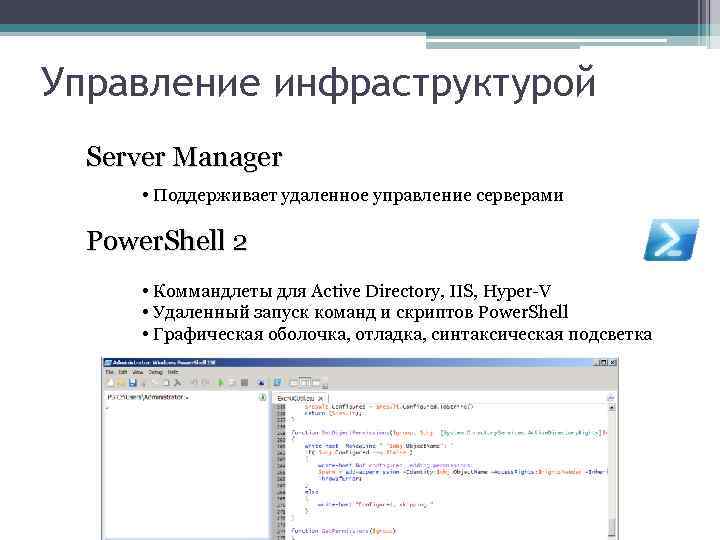Click the Save floppy disk icon
720x540 pixels.
[x=132, y=382]
